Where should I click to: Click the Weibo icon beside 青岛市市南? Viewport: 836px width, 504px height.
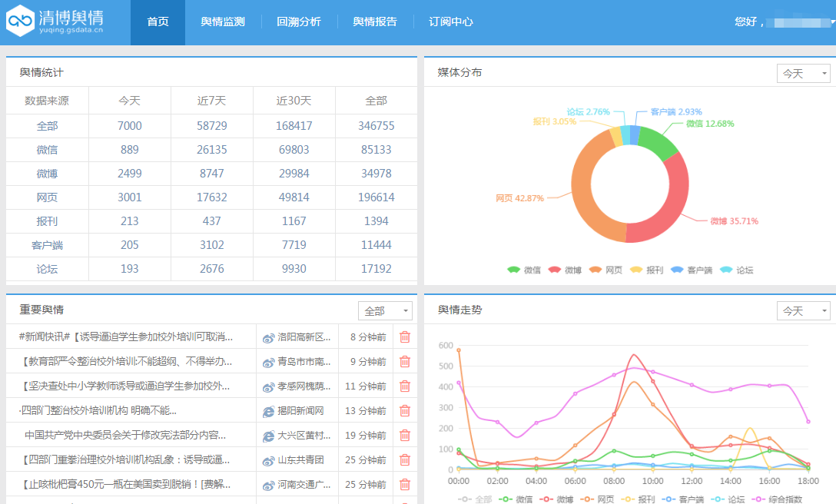268,363
